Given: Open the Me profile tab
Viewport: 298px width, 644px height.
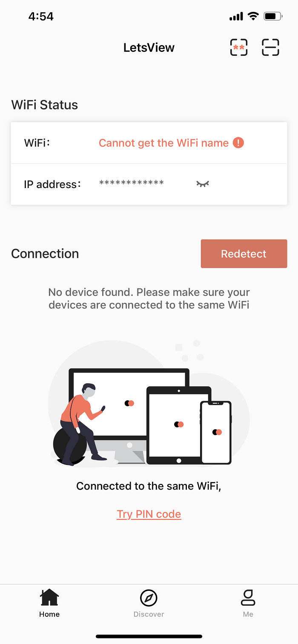Looking at the screenshot, I should click(x=248, y=603).
